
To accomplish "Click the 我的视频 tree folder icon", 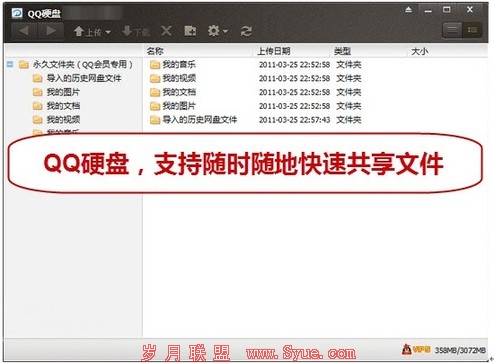I will pyautogui.click(x=38, y=120).
